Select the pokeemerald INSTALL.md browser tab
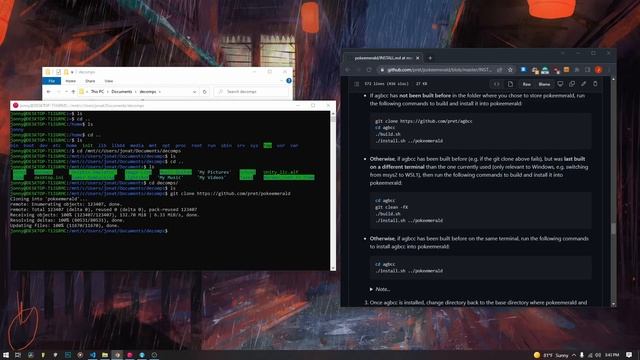640x360 pixels. [x=382, y=58]
